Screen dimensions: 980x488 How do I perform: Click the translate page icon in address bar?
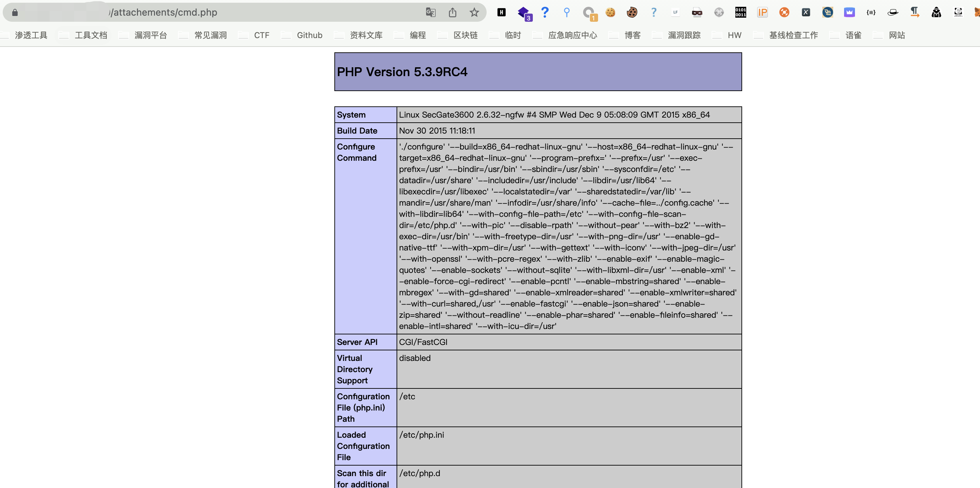coord(430,13)
